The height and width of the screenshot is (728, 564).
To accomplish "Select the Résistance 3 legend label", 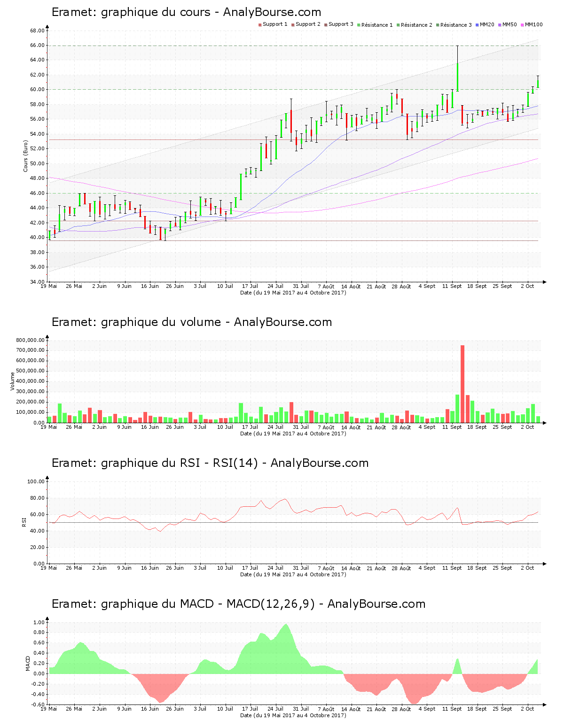I will 456,25.
